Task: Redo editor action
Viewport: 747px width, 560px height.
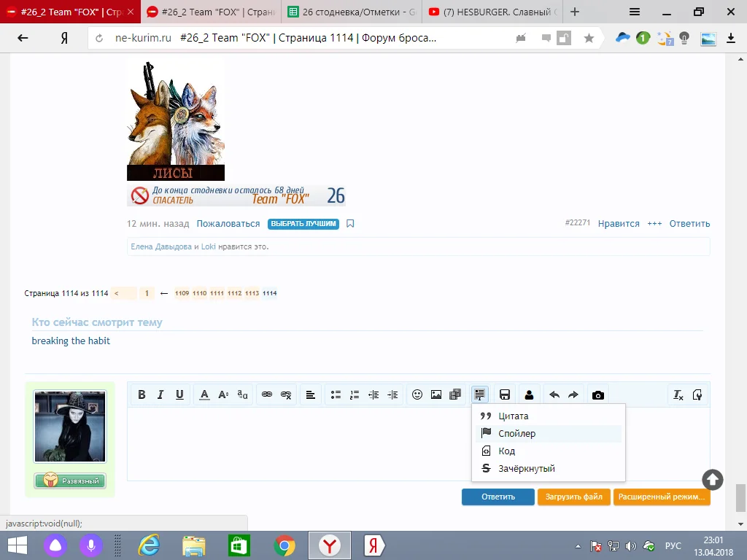Action: point(573,394)
